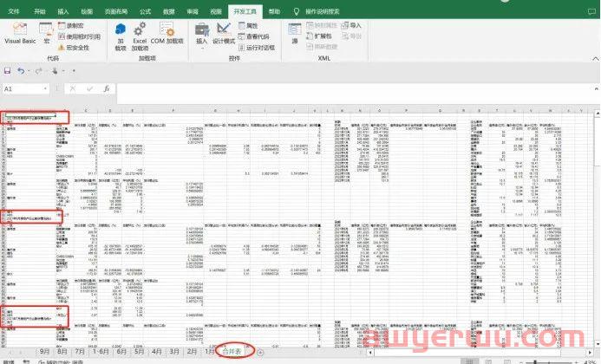Click the 操作说明搜索 search box
The height and width of the screenshot is (364, 601).
317,11
